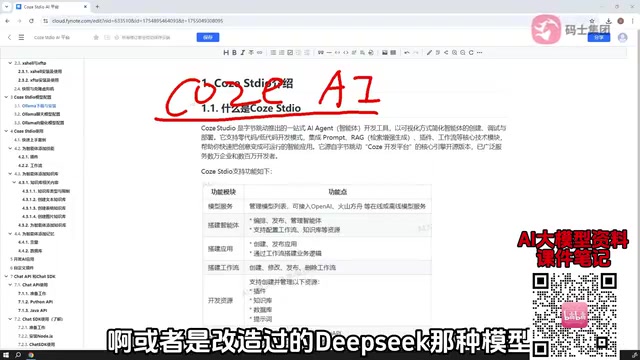Click the blue save button

pyautogui.click(x=208, y=37)
